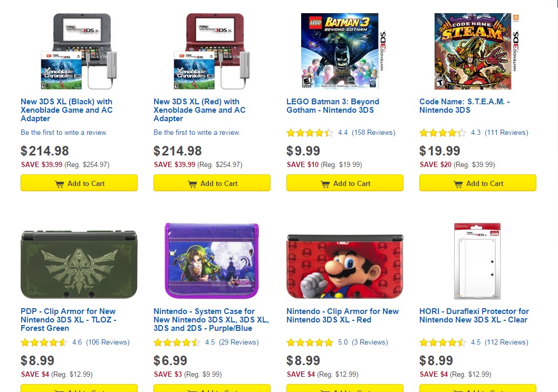558x392 pixels.
Task: Add New 3DS XL Red bundle to cart
Action: 212,183
